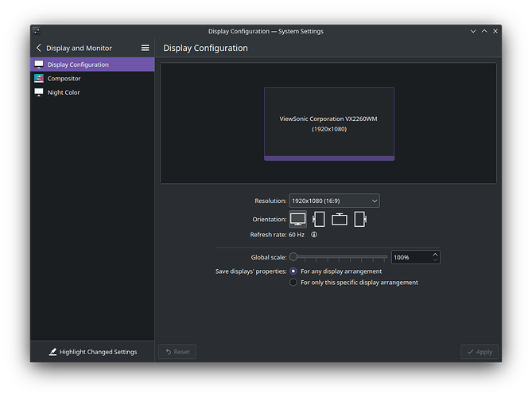The height and width of the screenshot is (398, 532).
Task: Close the System Settings window
Action: (x=495, y=31)
